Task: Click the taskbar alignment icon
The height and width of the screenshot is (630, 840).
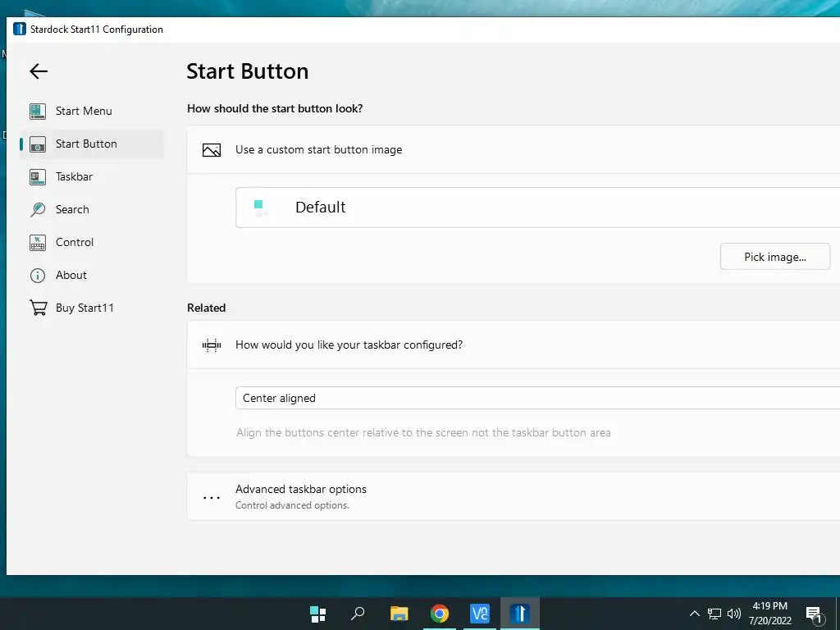Action: pos(212,345)
